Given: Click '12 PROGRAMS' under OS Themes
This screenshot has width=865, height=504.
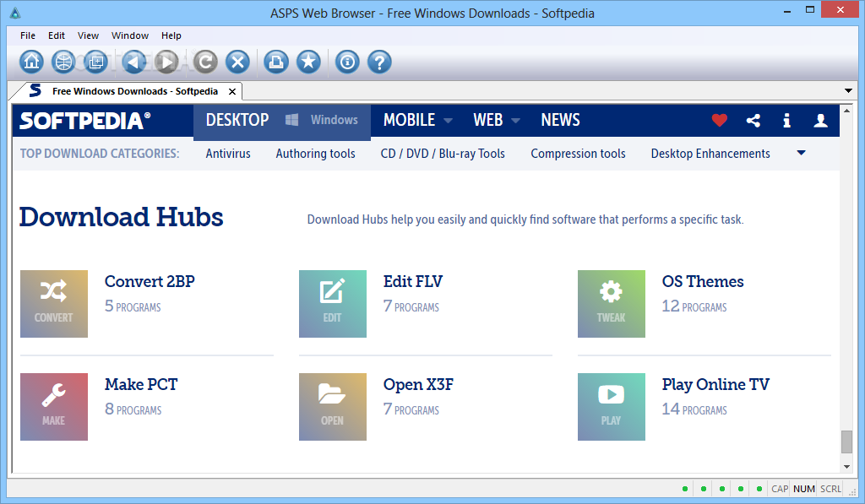Looking at the screenshot, I should 694,306.
